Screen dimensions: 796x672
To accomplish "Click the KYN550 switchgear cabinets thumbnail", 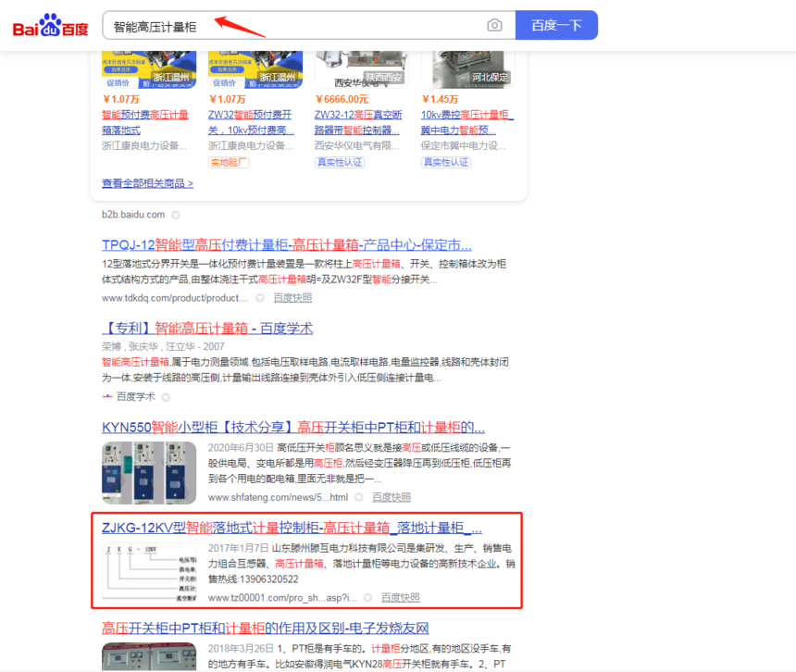I will 149,473.
